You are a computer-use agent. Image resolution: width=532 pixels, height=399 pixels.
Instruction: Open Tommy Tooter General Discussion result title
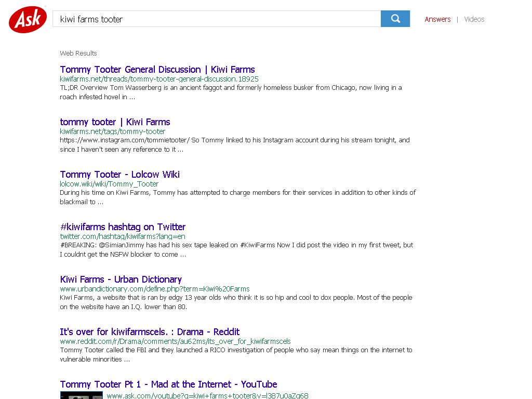tap(157, 70)
